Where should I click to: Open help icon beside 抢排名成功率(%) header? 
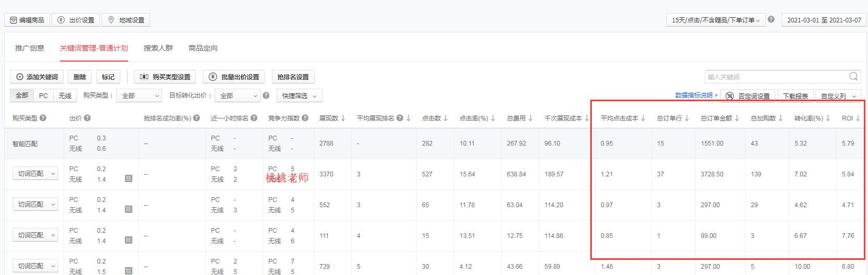(x=196, y=118)
